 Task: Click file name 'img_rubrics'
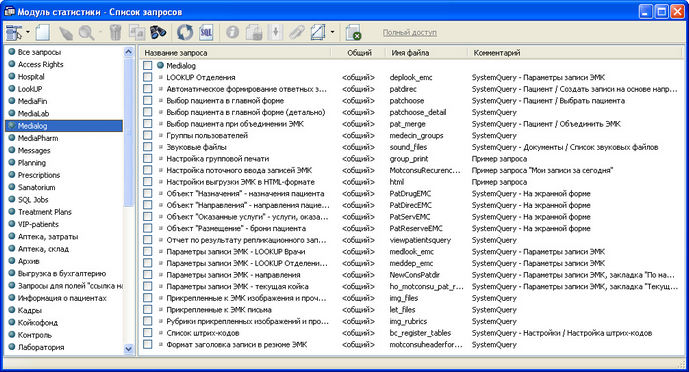tap(408, 321)
